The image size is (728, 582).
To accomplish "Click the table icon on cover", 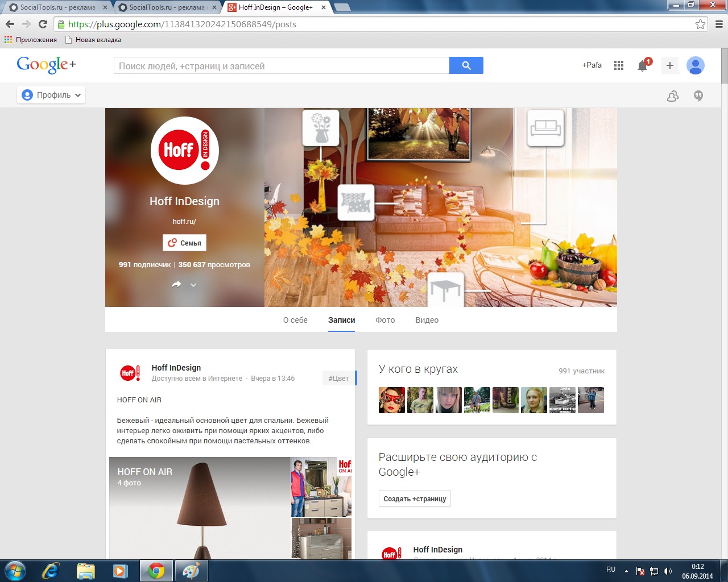I will tap(445, 290).
